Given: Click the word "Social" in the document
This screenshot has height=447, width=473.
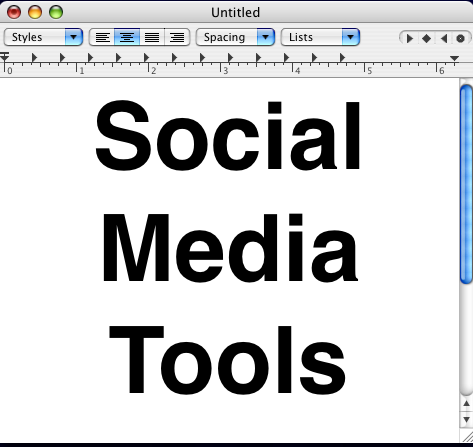Looking at the screenshot, I should pyautogui.click(x=228, y=136).
